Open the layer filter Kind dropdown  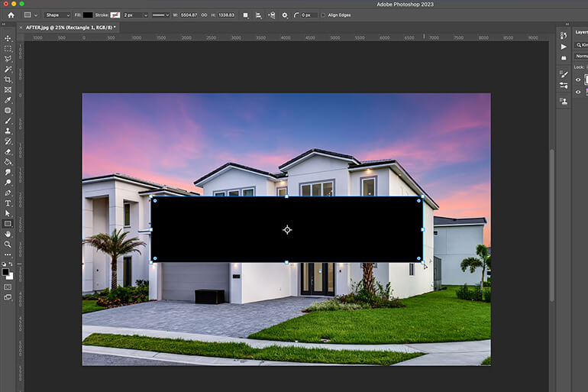tap(582, 45)
